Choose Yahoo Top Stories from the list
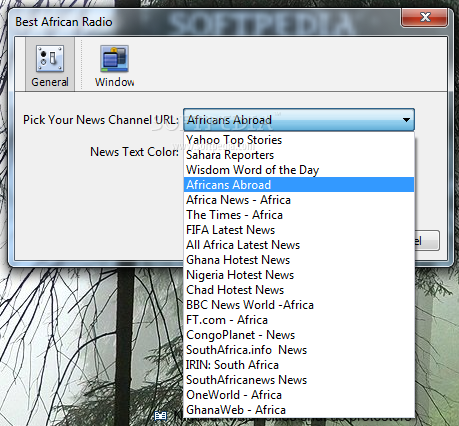The image size is (459, 426). (299, 140)
